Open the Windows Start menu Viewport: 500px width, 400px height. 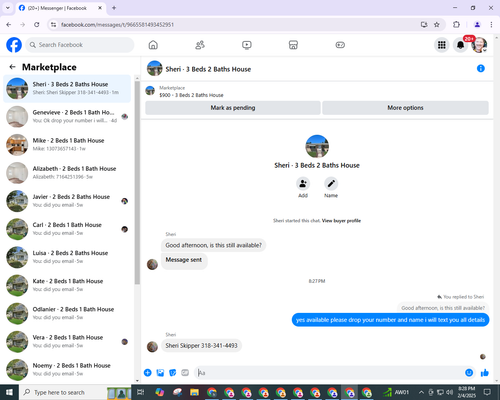click(9, 392)
